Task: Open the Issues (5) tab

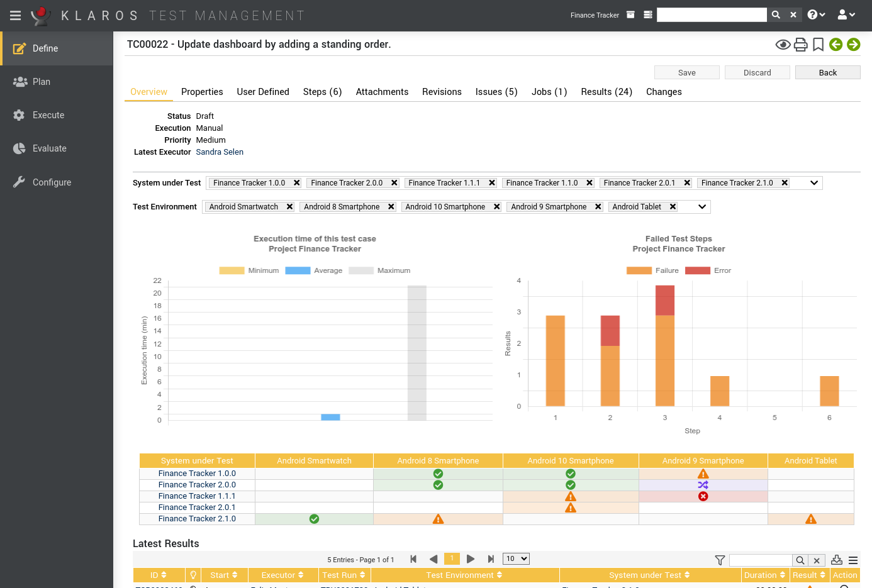Action: 496,92
